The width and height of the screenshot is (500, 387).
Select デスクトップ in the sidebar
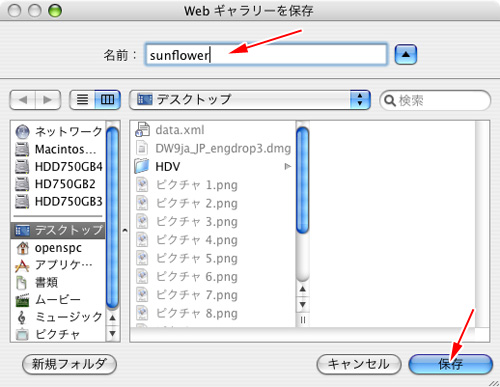[x=58, y=230]
